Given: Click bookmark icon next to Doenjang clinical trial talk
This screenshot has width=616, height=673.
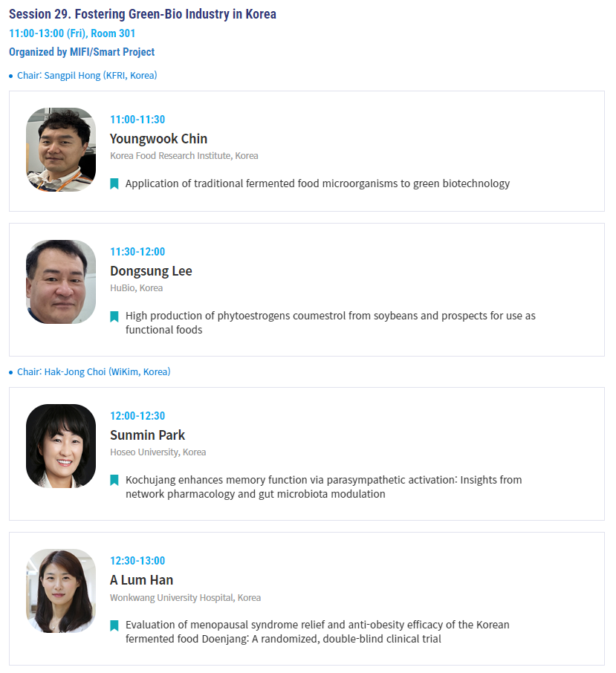Looking at the screenshot, I should tap(114, 625).
